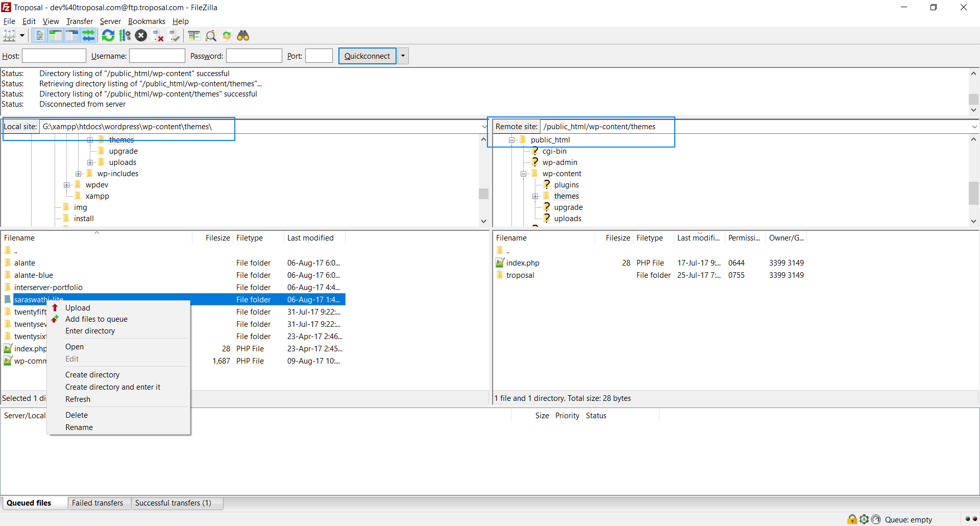The height and width of the screenshot is (526, 980).
Task: Refresh the file and folder lists
Action: tap(108, 35)
